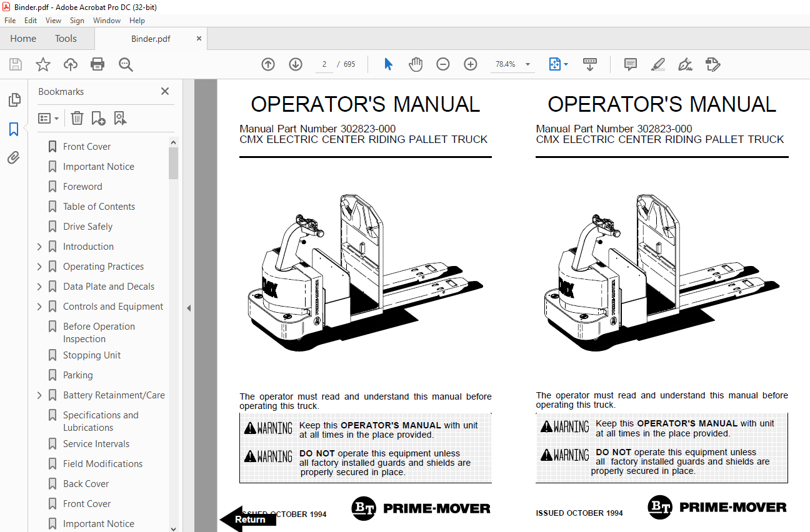The image size is (810, 532).
Task: Open the Find text magnifier tool
Action: (126, 64)
